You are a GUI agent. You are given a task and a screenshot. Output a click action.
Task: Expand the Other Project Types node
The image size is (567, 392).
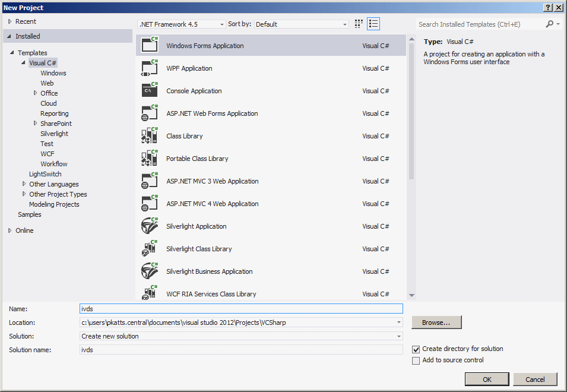pos(24,194)
